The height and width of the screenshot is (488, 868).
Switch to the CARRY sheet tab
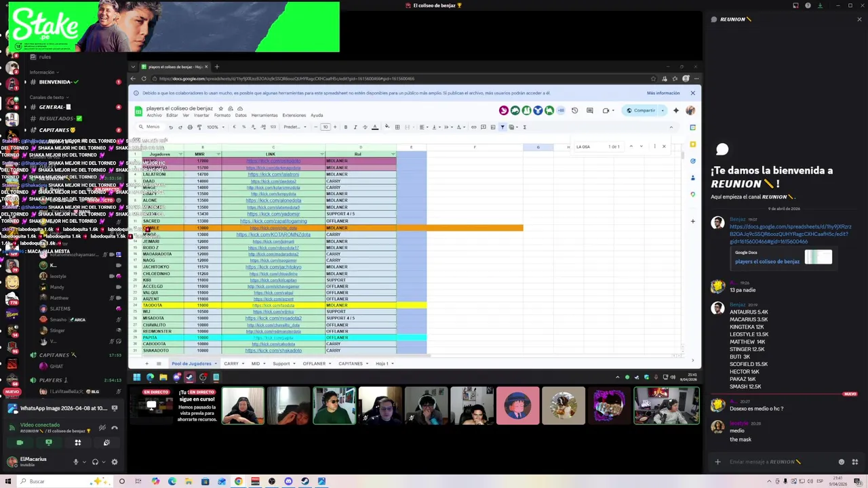click(231, 363)
